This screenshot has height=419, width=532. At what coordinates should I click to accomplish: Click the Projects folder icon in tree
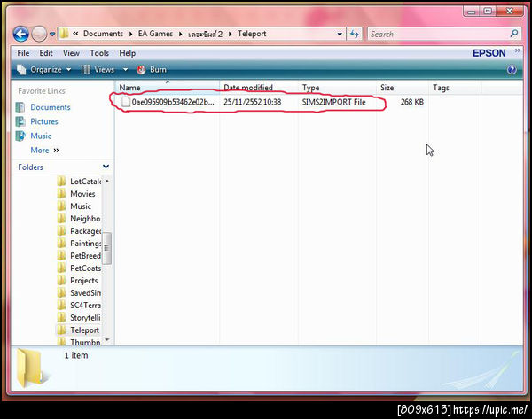tap(62, 280)
